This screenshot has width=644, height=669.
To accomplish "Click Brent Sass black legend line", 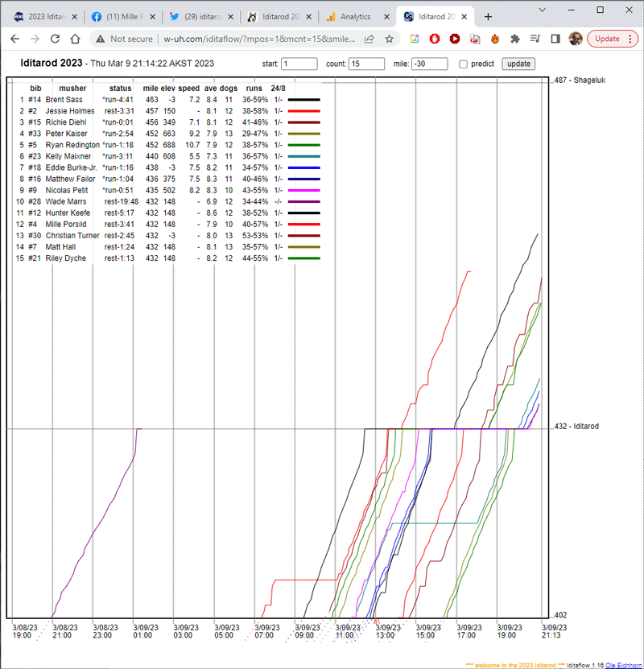I will point(303,100).
